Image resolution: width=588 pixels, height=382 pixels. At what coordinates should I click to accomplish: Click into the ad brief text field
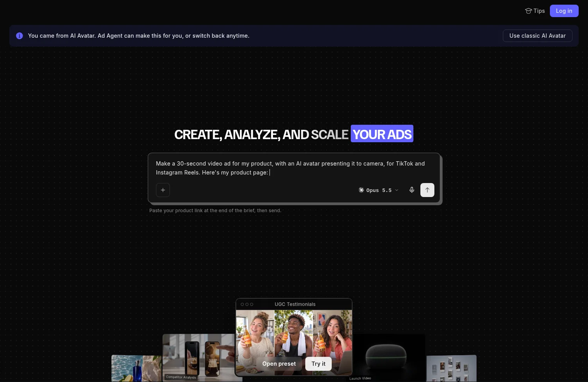point(294,168)
